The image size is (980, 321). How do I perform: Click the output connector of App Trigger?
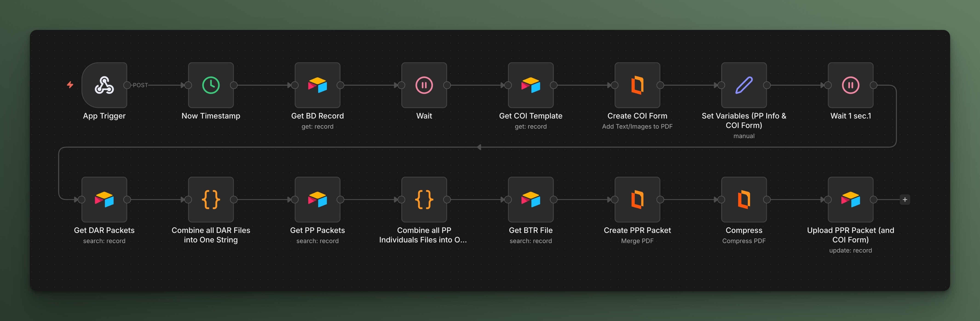[x=127, y=85]
